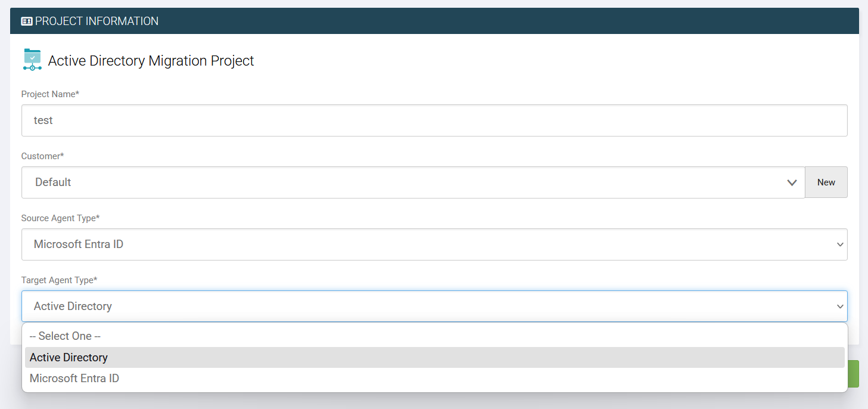Click the node diagram under the folder icon

coord(32,67)
